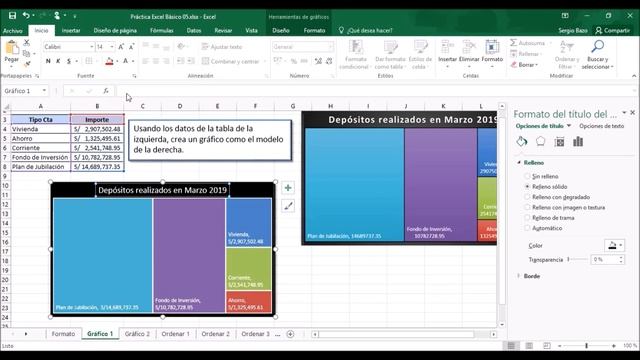Click Opciones de texto in the pane
This screenshot has width=640, height=360.
(601, 126)
